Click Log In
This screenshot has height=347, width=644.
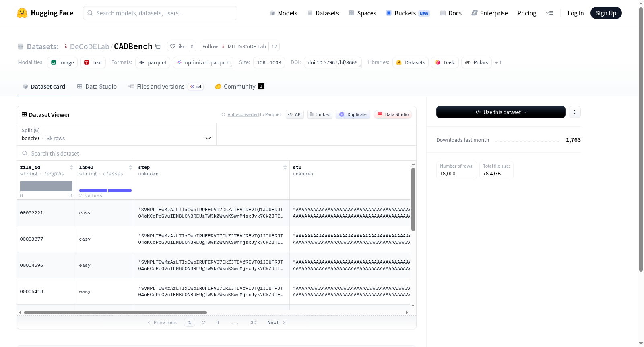576,13
